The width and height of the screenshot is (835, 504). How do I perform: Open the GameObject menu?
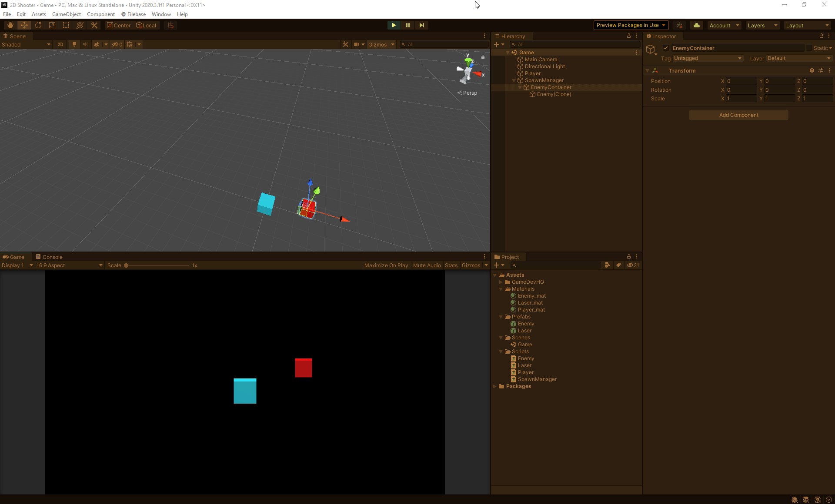pyautogui.click(x=67, y=14)
